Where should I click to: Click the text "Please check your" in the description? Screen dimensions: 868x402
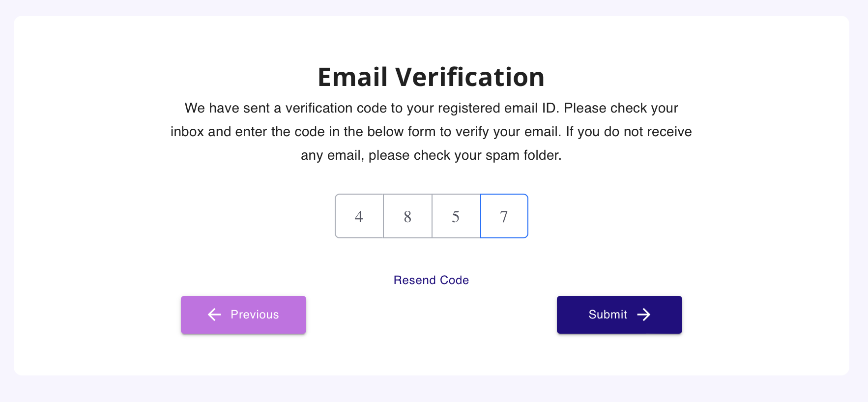(621, 108)
